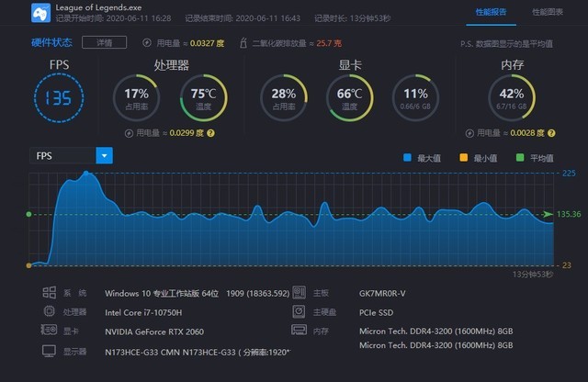Click the graphics card icon beside RTX 2060

49,331
